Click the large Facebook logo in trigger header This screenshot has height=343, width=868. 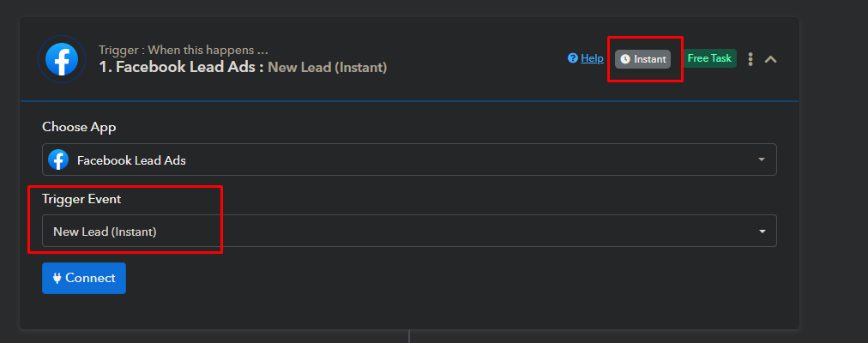tap(62, 58)
